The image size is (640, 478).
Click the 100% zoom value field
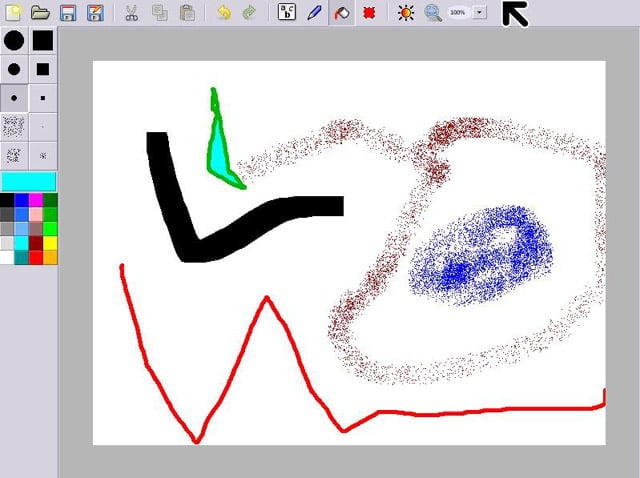(458, 13)
